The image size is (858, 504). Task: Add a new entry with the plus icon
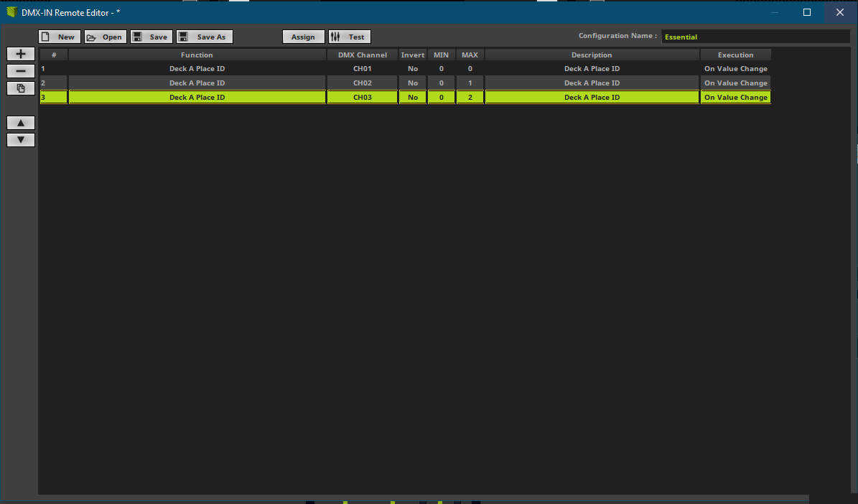(20, 53)
